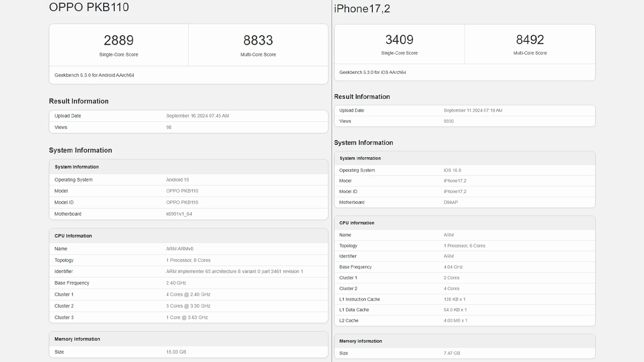Click upload date 'September 11 2024 07:19 AM'

473,111
